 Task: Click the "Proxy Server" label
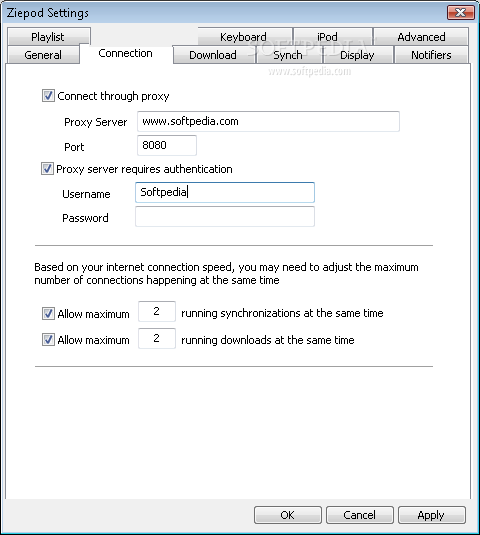[x=96, y=122]
